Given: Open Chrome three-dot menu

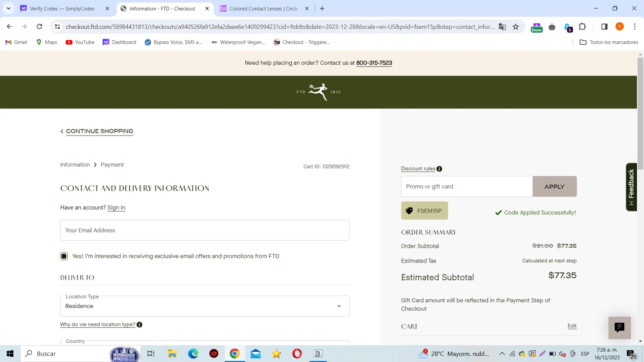Looking at the screenshot, I should [x=635, y=27].
